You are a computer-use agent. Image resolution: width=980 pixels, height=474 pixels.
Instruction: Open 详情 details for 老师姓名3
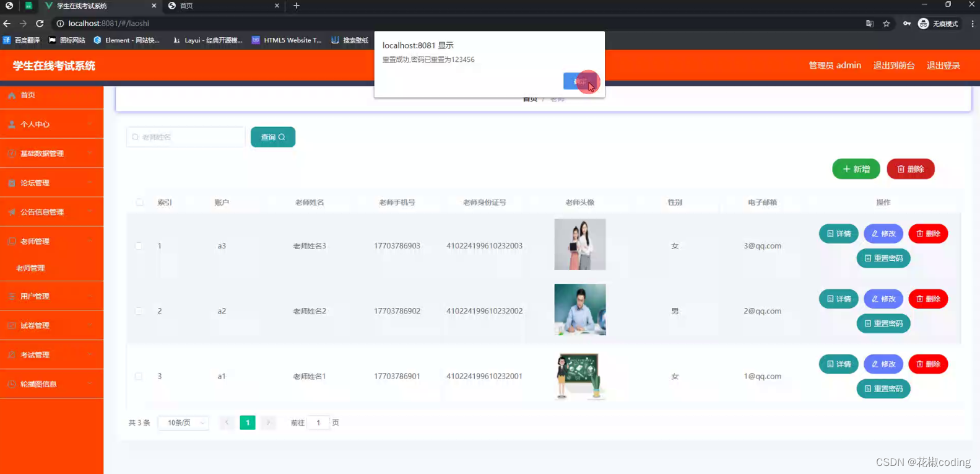click(x=839, y=234)
